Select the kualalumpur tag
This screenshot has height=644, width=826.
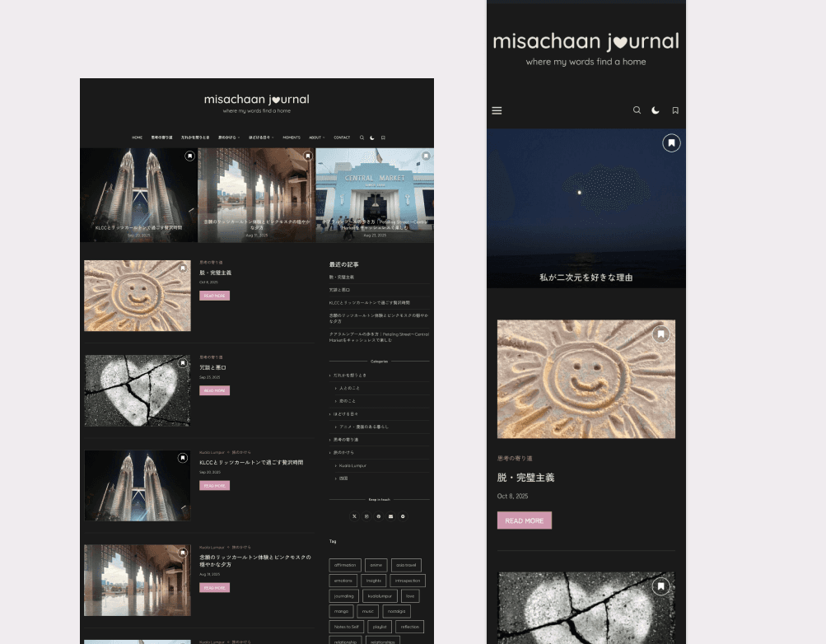380,596
